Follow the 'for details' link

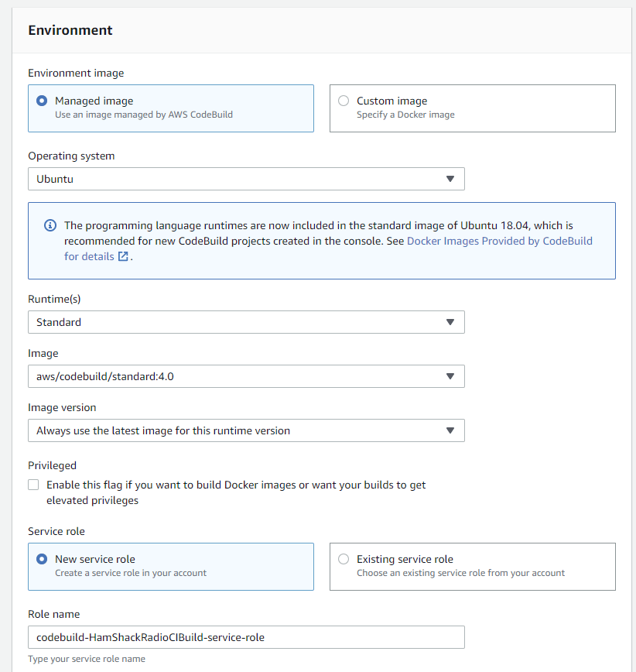click(x=89, y=256)
